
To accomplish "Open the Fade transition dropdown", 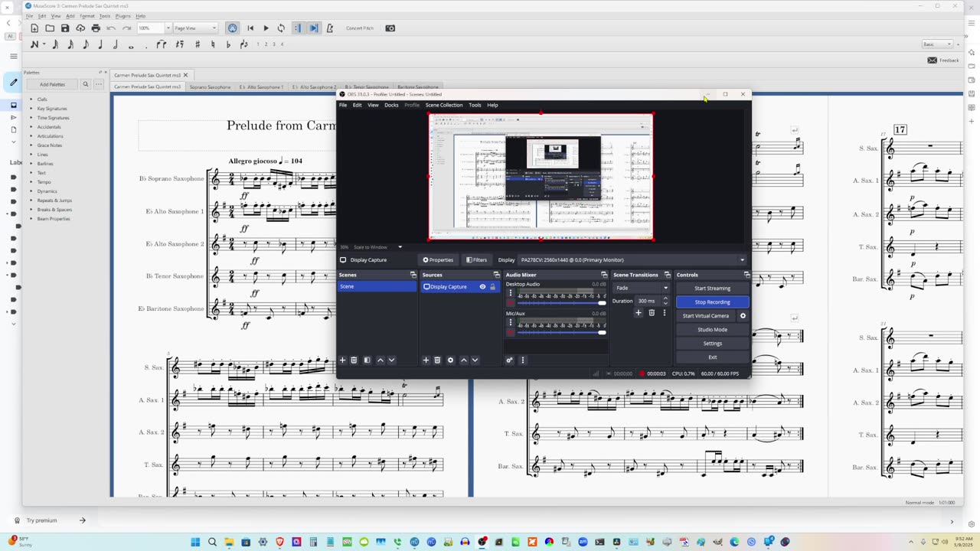I will (x=642, y=288).
